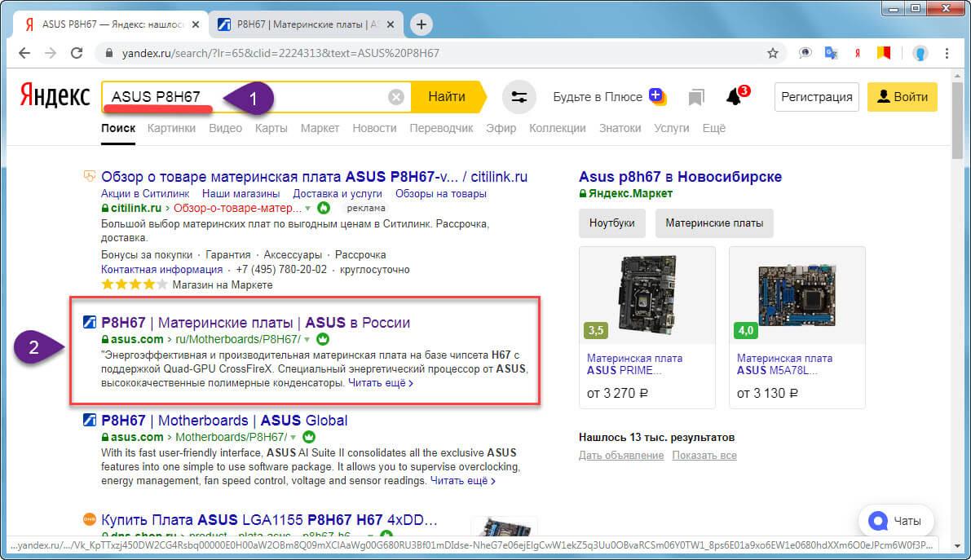The image size is (971, 560).
Task: Expand "Читать ещё" in ASUS Global result
Action: (x=462, y=481)
